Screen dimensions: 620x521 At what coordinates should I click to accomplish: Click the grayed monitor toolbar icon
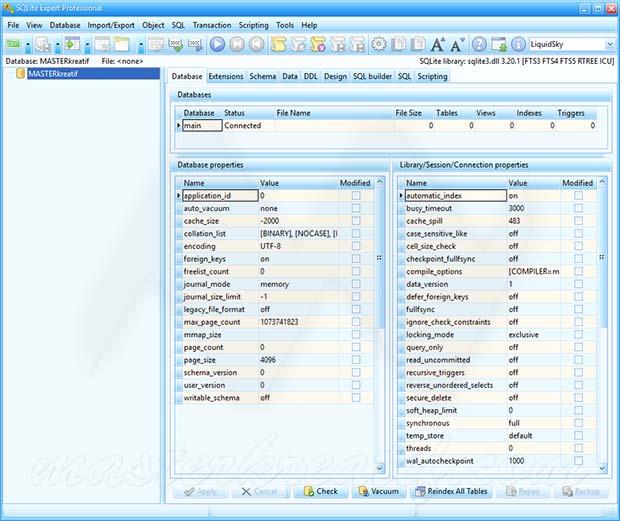(x=156, y=44)
